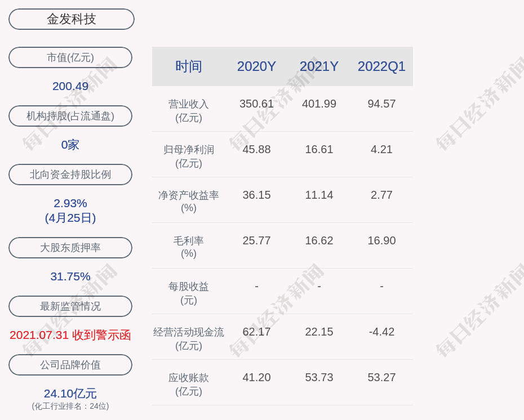This screenshot has width=524, height=420.
Task: Click the 每股收益 dash under 2020Y
Action: [257, 286]
